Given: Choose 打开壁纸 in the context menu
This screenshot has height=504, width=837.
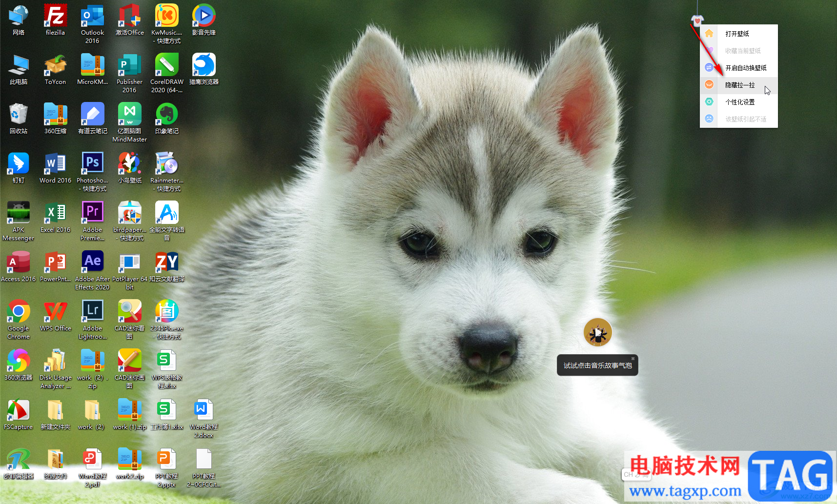Looking at the screenshot, I should tap(739, 34).
